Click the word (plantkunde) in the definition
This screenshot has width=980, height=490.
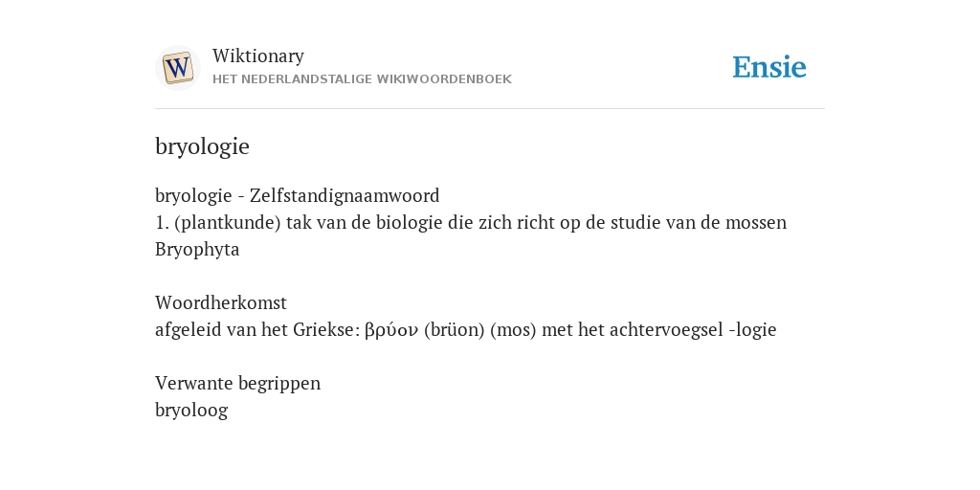[228, 222]
